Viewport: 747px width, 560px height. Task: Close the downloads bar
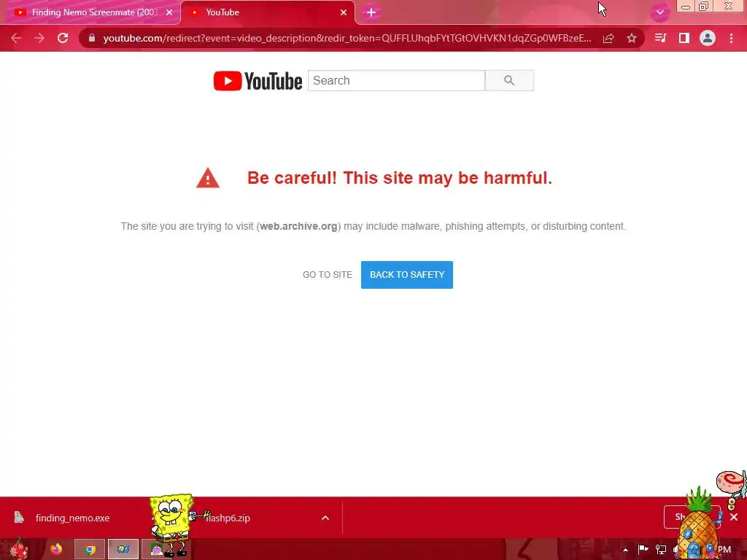734,517
